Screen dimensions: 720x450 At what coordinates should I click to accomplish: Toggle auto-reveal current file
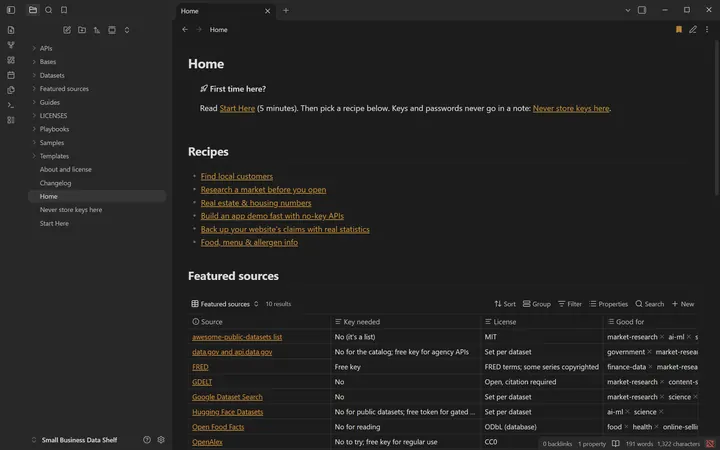(112, 30)
